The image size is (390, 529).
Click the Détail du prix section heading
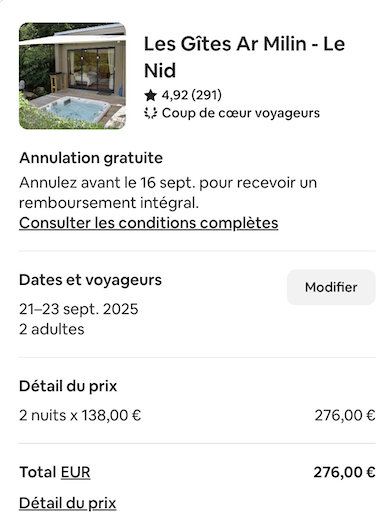pos(68,386)
